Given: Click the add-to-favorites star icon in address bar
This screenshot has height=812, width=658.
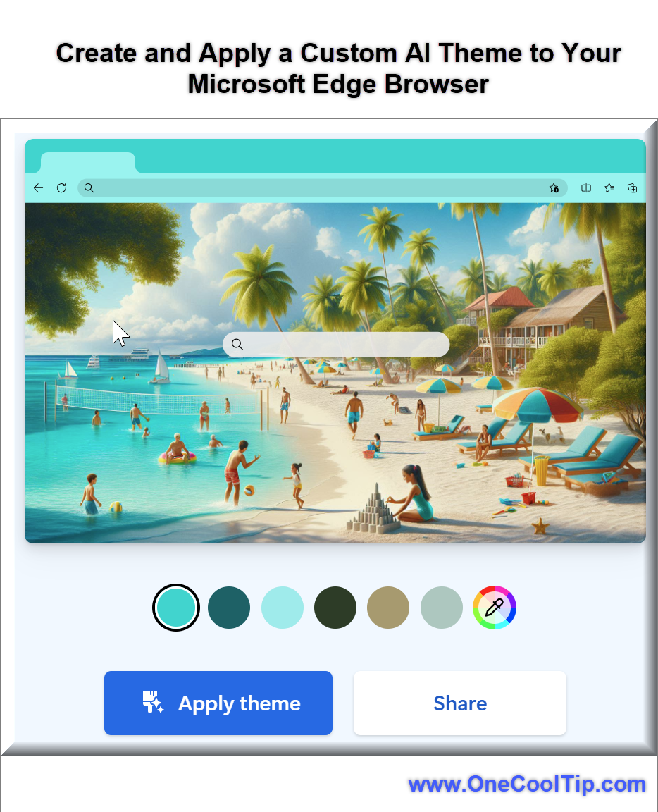Looking at the screenshot, I should coord(554,188).
